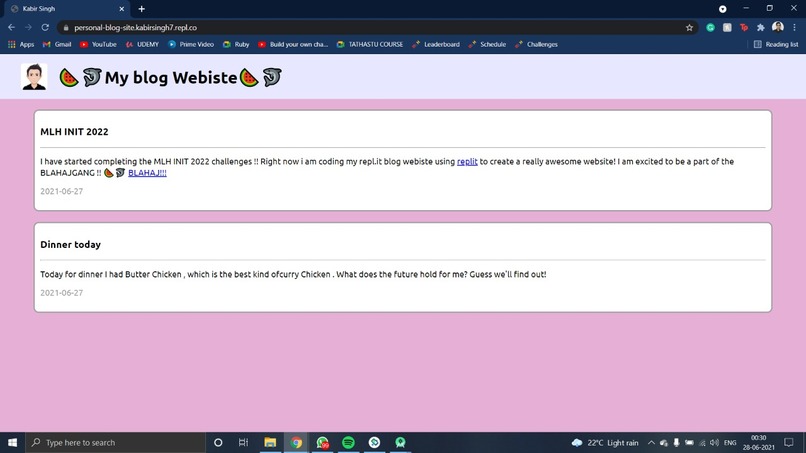
Task: Click the battery icon in the tray
Action: tap(689, 443)
